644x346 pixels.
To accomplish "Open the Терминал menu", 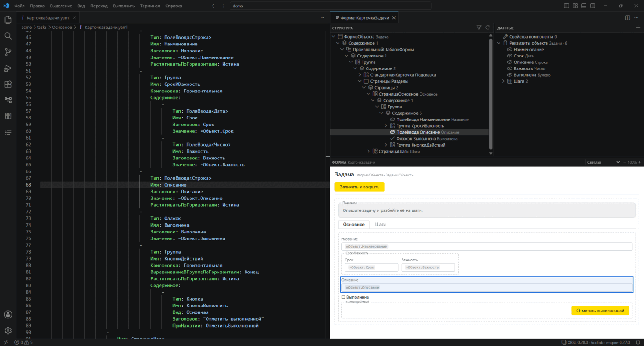I will click(x=150, y=6).
